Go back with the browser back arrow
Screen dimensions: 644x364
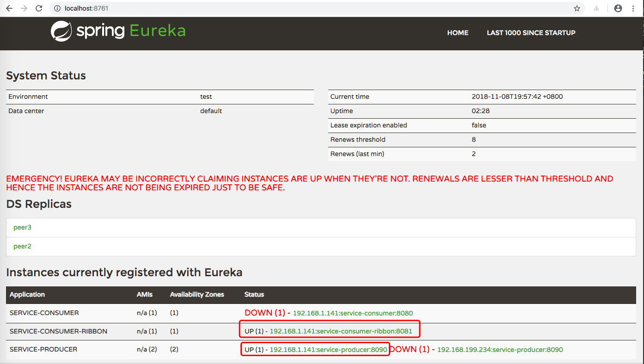[x=9, y=8]
